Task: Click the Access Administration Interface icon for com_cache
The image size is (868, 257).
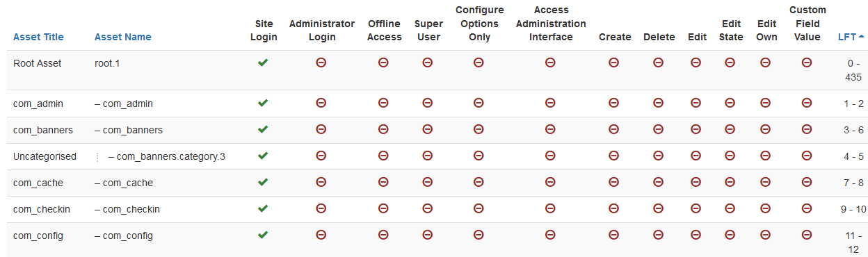Action: point(550,182)
